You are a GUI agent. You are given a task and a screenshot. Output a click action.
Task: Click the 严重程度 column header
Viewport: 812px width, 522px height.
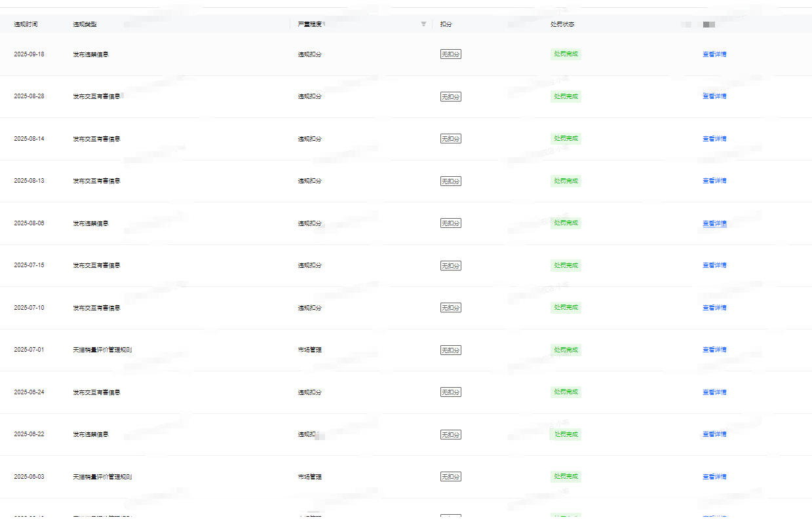[310, 24]
